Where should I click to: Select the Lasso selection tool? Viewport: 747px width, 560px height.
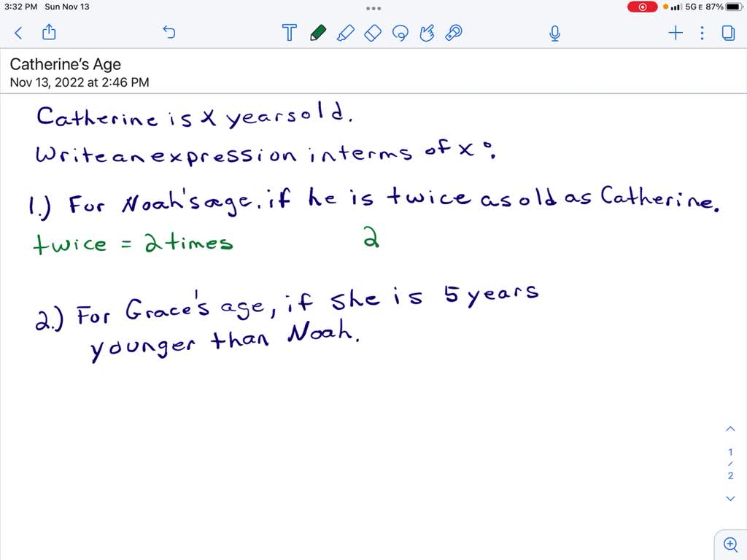click(x=400, y=33)
